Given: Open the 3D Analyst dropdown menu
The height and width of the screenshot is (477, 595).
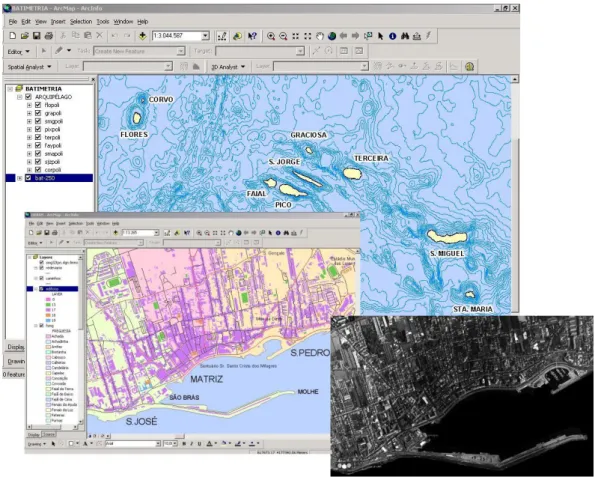Looking at the screenshot, I should pyautogui.click(x=228, y=67).
